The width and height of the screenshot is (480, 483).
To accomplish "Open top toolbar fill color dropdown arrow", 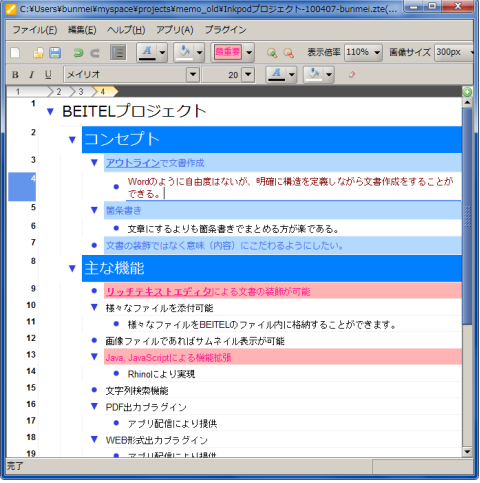I will click(x=199, y=53).
